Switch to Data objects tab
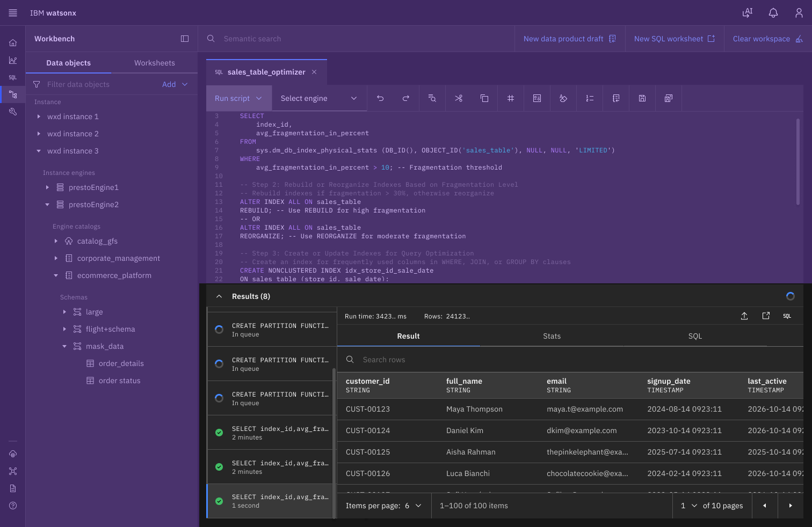This screenshot has height=527, width=812. [68, 63]
